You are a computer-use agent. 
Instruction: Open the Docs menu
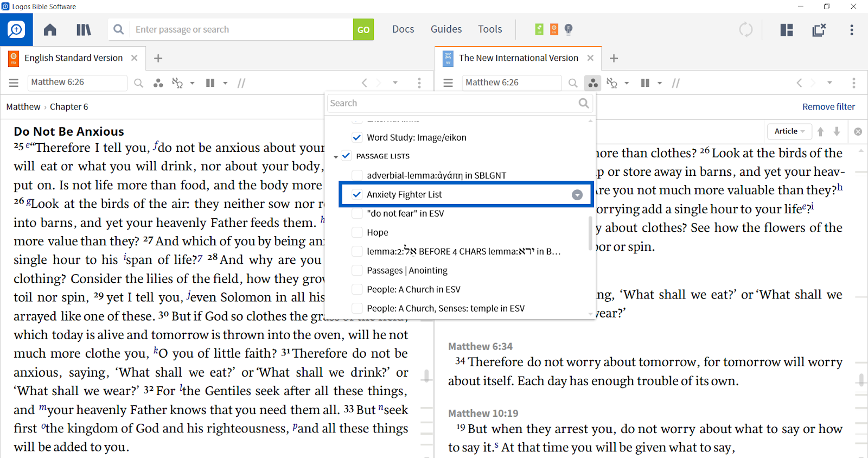click(x=403, y=29)
